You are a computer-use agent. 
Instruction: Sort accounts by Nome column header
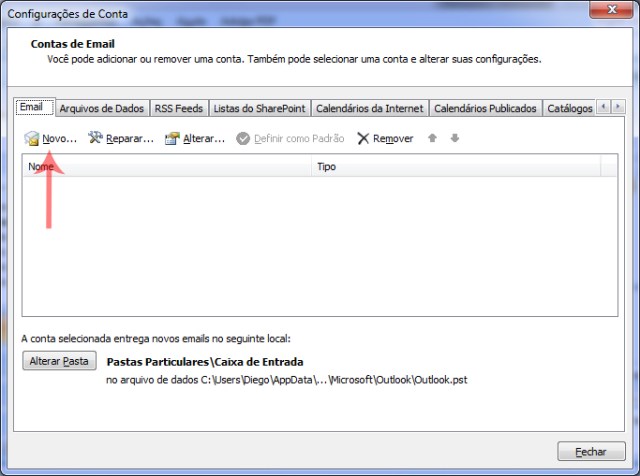pyautogui.click(x=165, y=167)
